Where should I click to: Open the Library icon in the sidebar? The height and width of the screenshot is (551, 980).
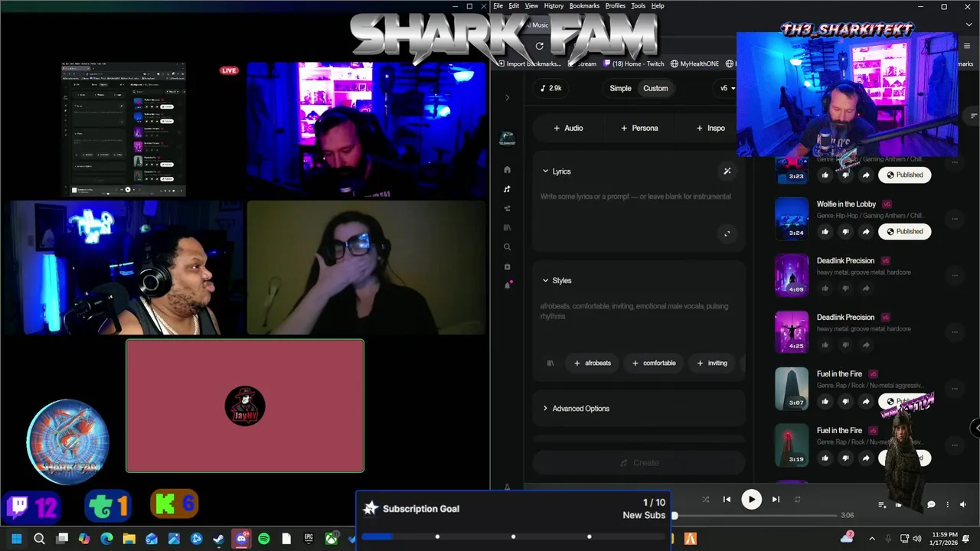coord(507,227)
